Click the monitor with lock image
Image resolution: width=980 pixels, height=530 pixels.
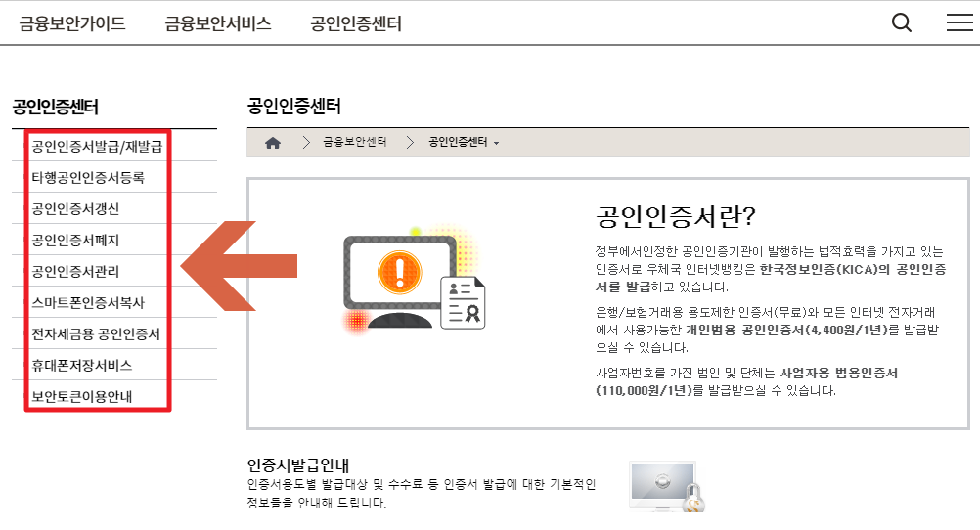tap(667, 487)
